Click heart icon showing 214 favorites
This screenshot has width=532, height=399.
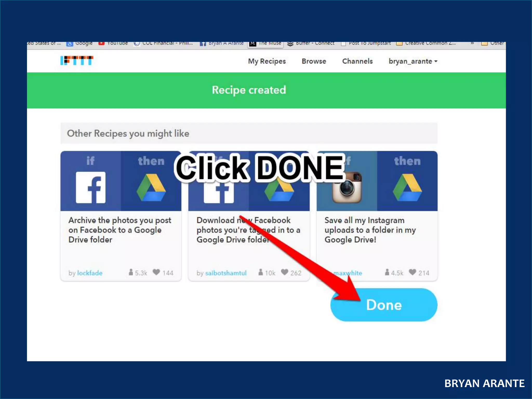(x=412, y=272)
